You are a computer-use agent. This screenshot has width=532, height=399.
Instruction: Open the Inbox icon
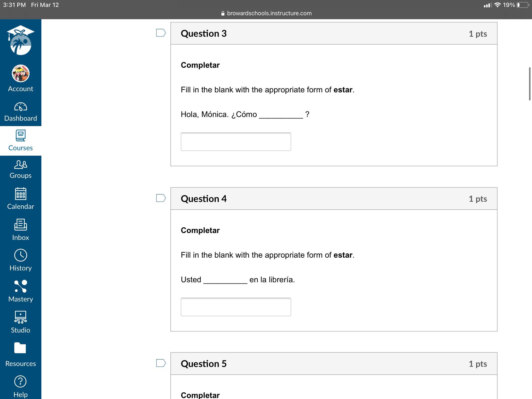[x=20, y=225]
